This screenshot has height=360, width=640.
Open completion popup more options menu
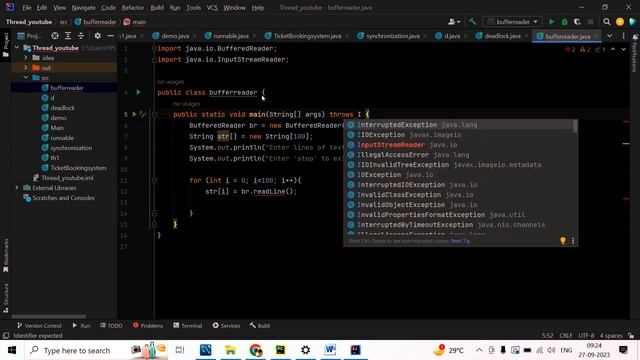tap(573, 241)
